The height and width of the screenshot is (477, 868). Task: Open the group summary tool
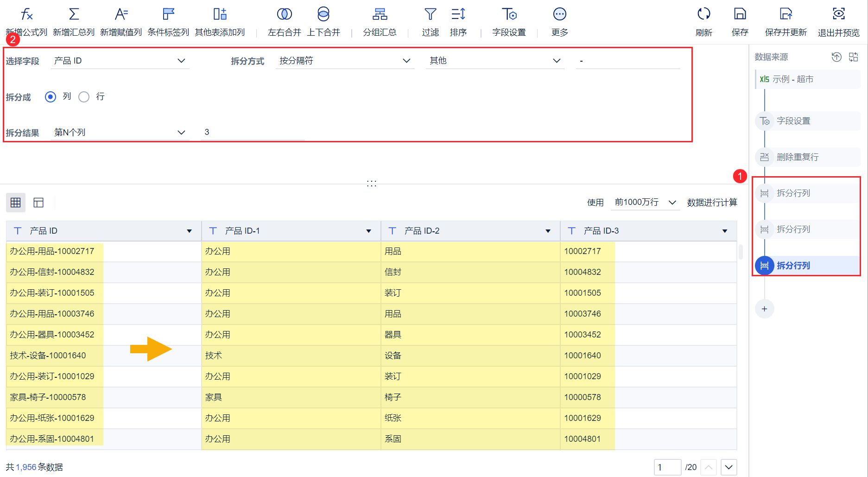click(x=380, y=21)
